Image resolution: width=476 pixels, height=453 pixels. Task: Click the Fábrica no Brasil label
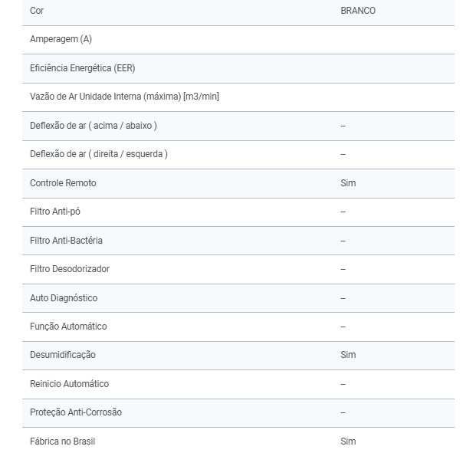[x=63, y=442]
